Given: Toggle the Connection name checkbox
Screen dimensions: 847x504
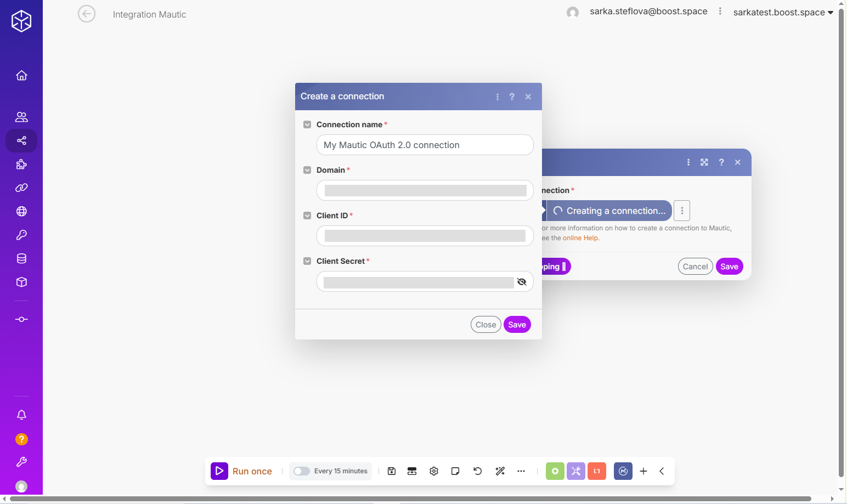Looking at the screenshot, I should pos(307,124).
